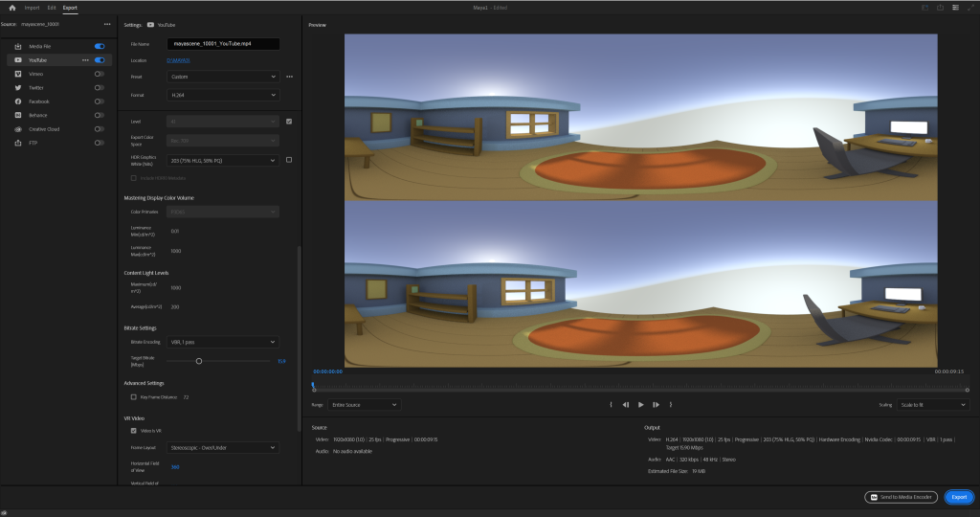The height and width of the screenshot is (517, 980).
Task: Enable the Vimeo export toggle
Action: 100,74
